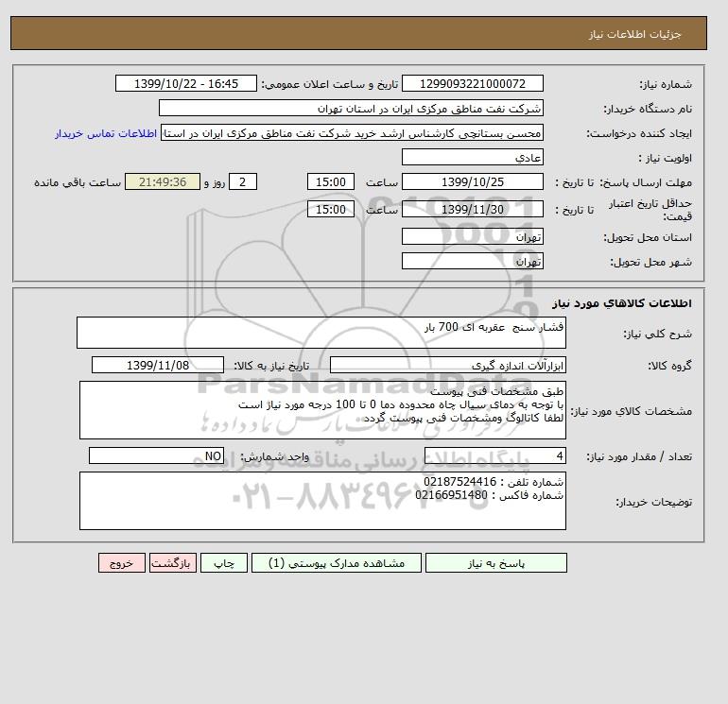Click the مشخصات کالای مورد نیاز text area
The image size is (728, 704).
tap(322, 410)
